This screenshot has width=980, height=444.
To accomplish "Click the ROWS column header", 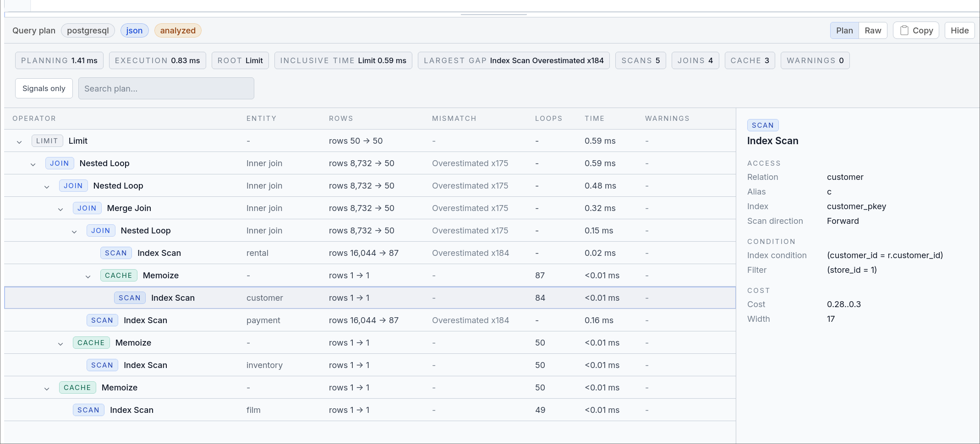I will coord(341,119).
